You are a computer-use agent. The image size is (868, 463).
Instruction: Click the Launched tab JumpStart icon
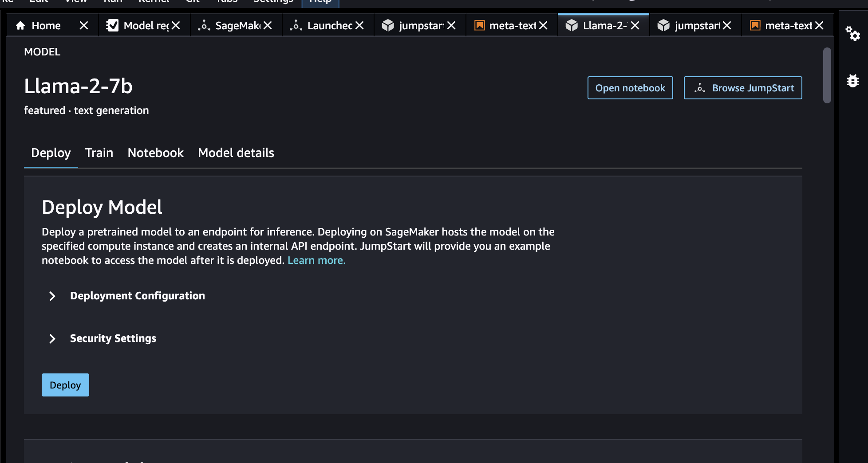pyautogui.click(x=296, y=26)
